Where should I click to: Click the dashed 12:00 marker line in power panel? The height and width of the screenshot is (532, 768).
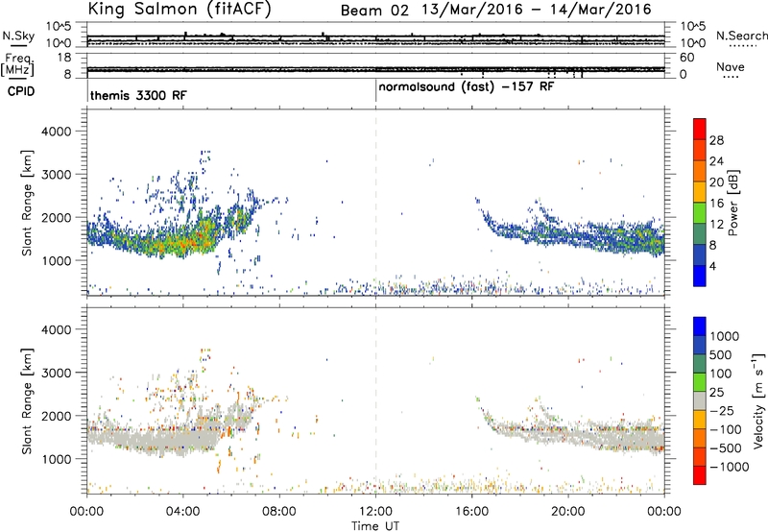375,202
